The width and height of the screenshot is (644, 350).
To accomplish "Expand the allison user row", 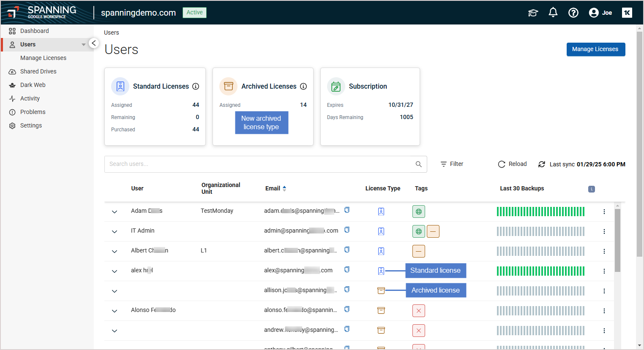I will [x=115, y=291].
